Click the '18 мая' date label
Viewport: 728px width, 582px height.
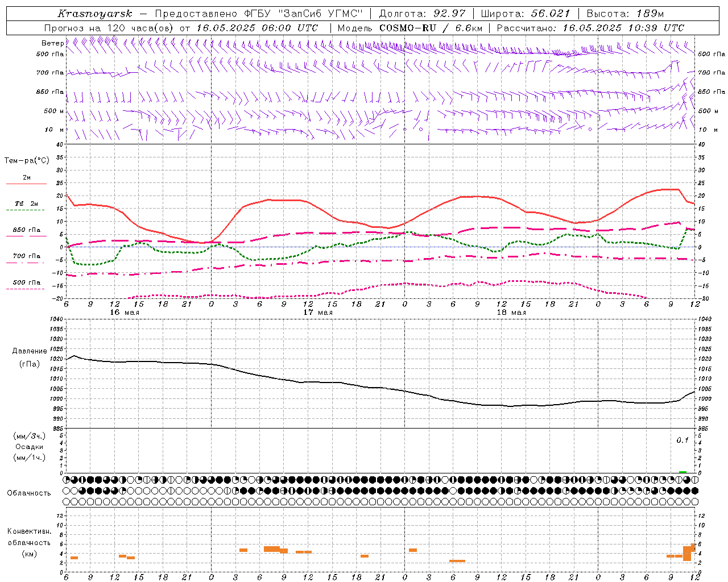[x=511, y=313]
